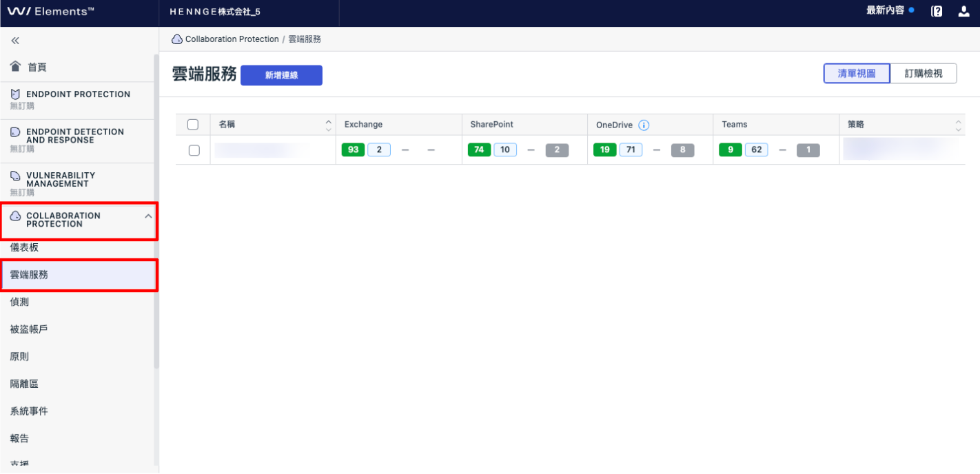Click the cloud icon in the breadcrumb
Image resolution: width=980 pixels, height=474 pixels.
tap(177, 39)
